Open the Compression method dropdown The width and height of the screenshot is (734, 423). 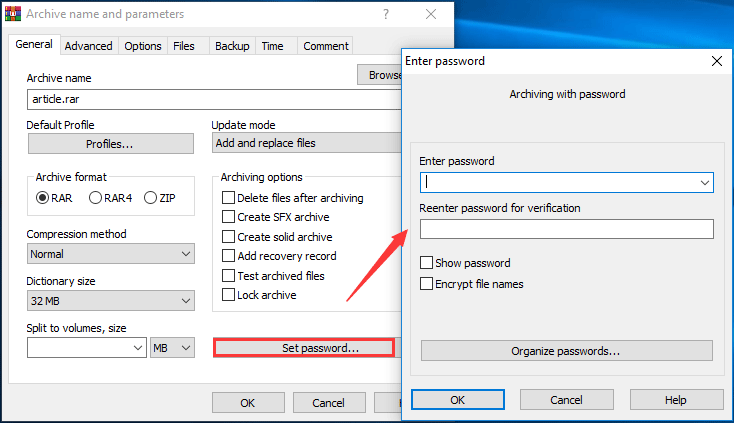(x=185, y=254)
